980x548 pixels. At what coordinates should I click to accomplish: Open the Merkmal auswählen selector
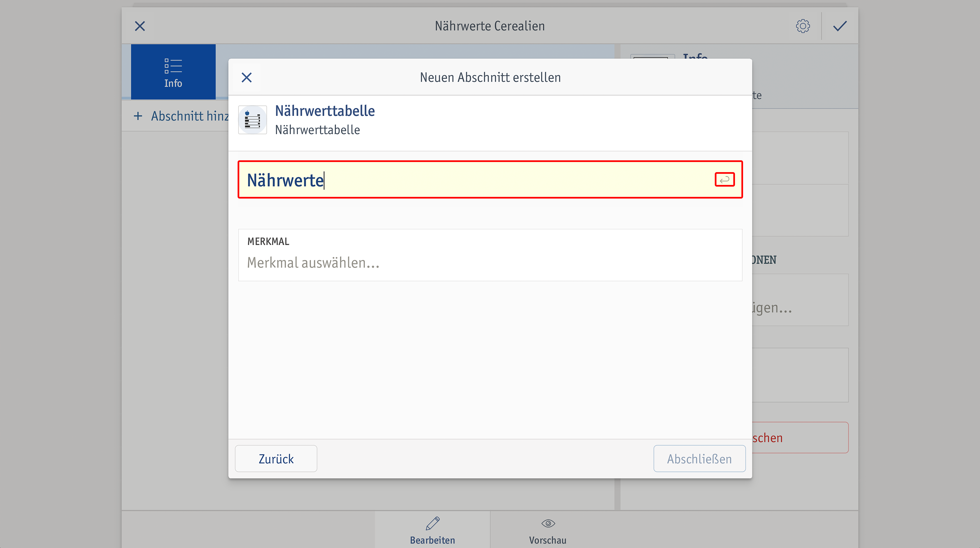pyautogui.click(x=490, y=255)
